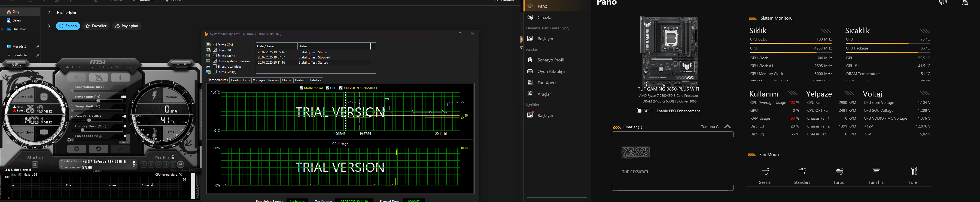Select the Sessiz silent fan mode

click(x=765, y=176)
